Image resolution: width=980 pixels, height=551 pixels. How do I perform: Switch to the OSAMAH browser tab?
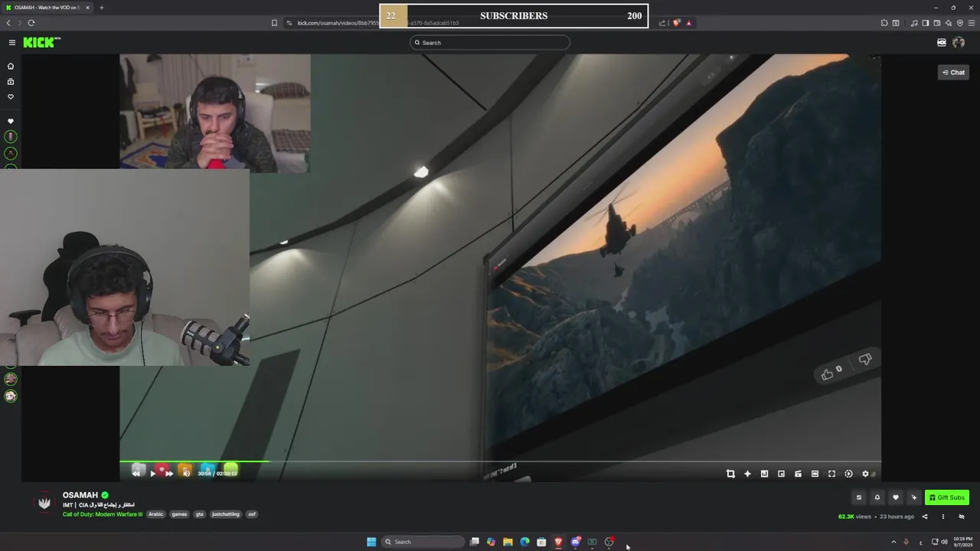tap(47, 8)
